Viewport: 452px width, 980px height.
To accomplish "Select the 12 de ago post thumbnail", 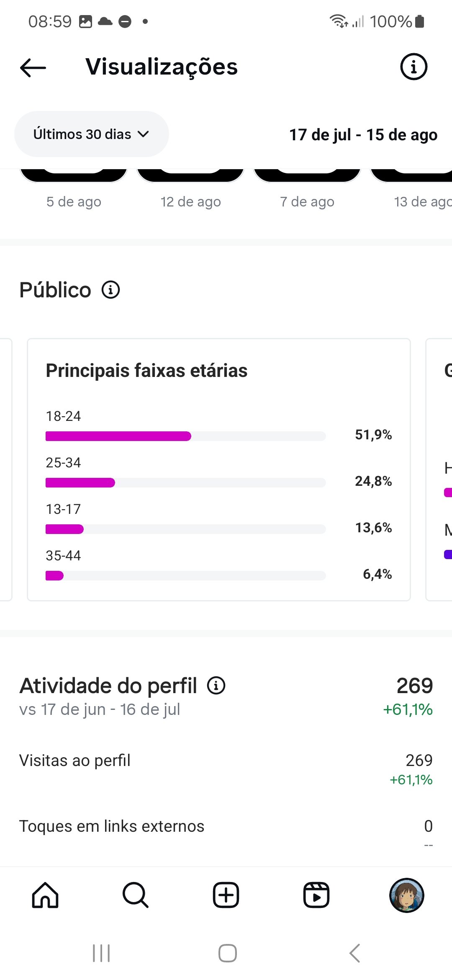I will click(190, 176).
